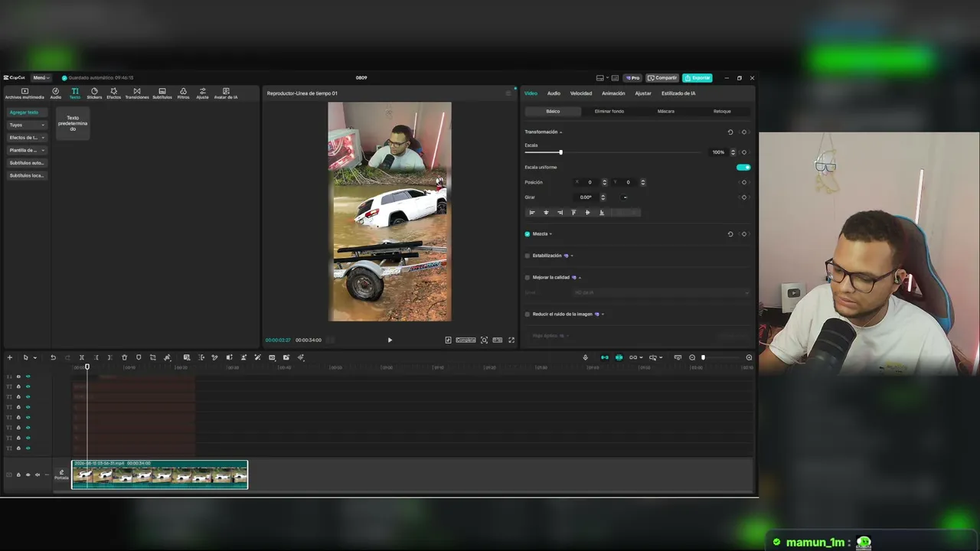980x551 pixels.
Task: Click the player menu hamburger icon
Action: 508,93
